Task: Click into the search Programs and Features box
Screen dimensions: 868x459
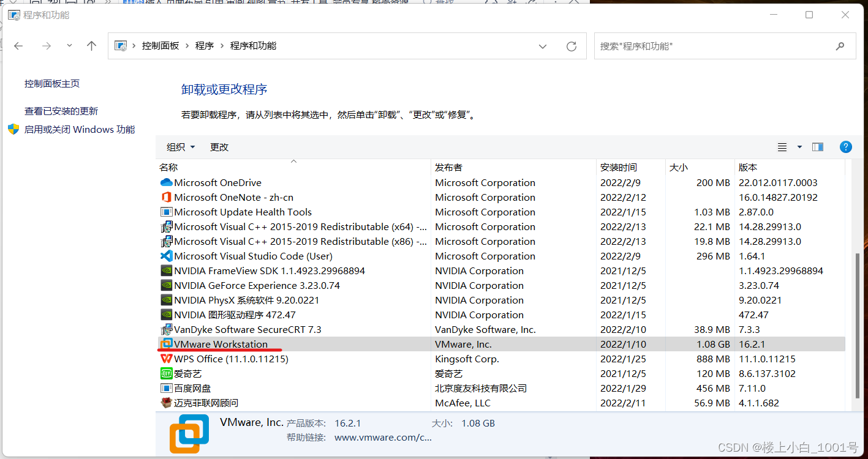Action: point(725,46)
